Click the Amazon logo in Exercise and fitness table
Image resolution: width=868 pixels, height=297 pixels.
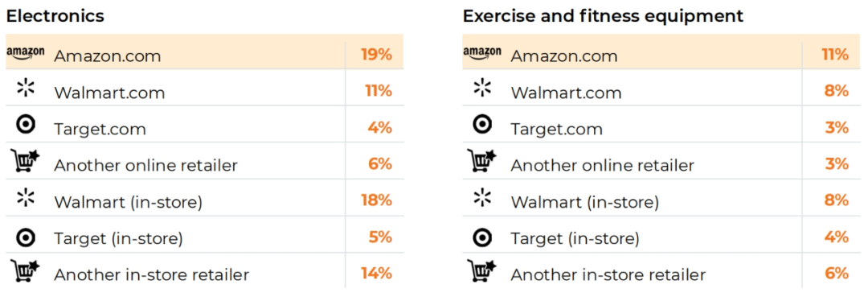coord(482,52)
